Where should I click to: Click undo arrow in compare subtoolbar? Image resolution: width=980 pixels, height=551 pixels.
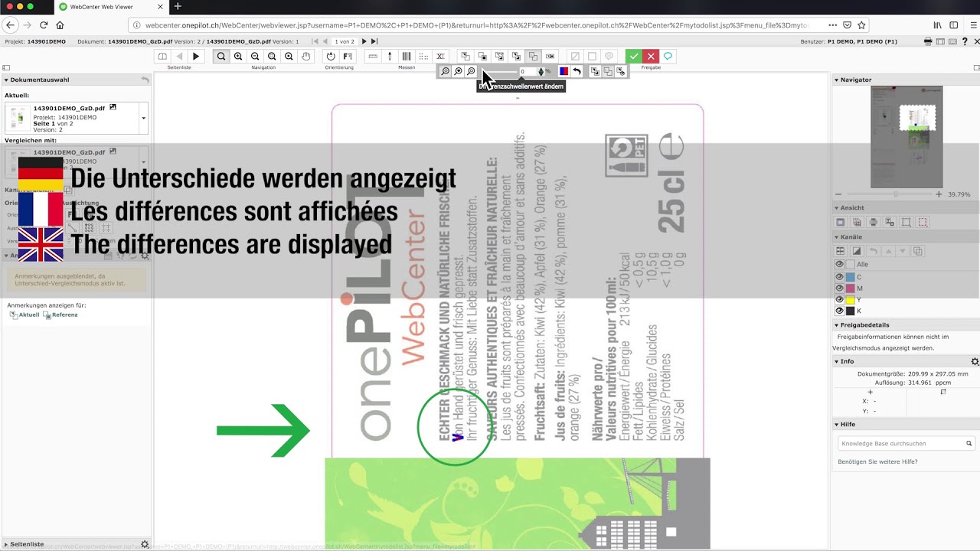[577, 71]
